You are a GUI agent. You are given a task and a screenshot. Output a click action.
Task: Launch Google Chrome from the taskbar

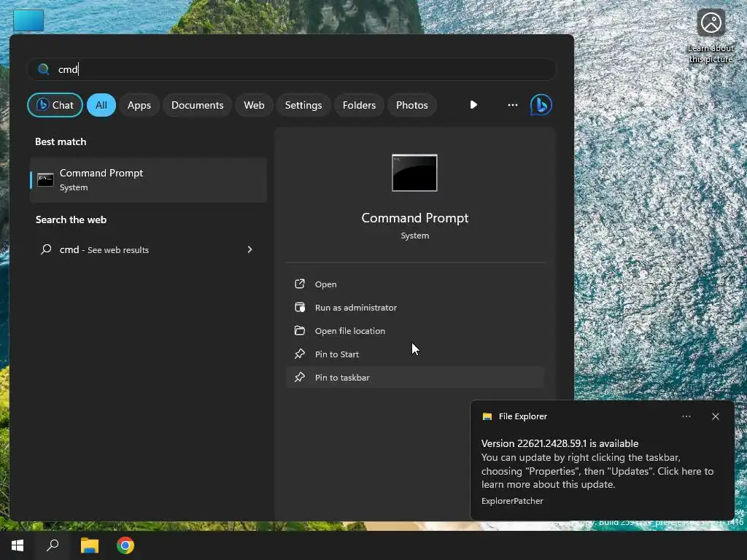pos(125,545)
